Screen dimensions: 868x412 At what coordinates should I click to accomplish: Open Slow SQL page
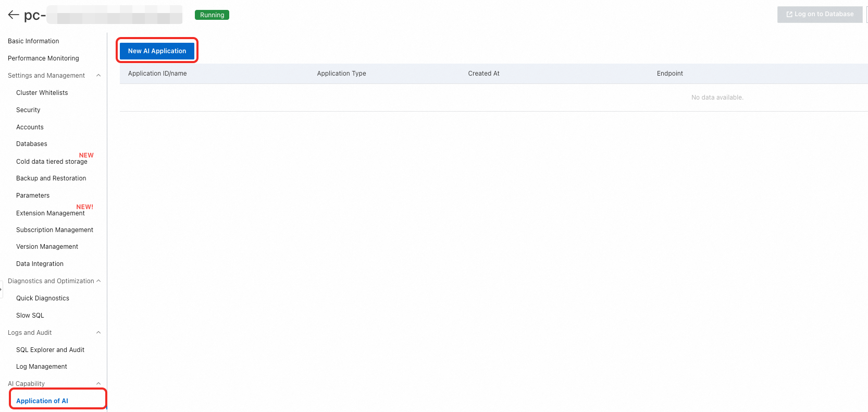click(30, 316)
